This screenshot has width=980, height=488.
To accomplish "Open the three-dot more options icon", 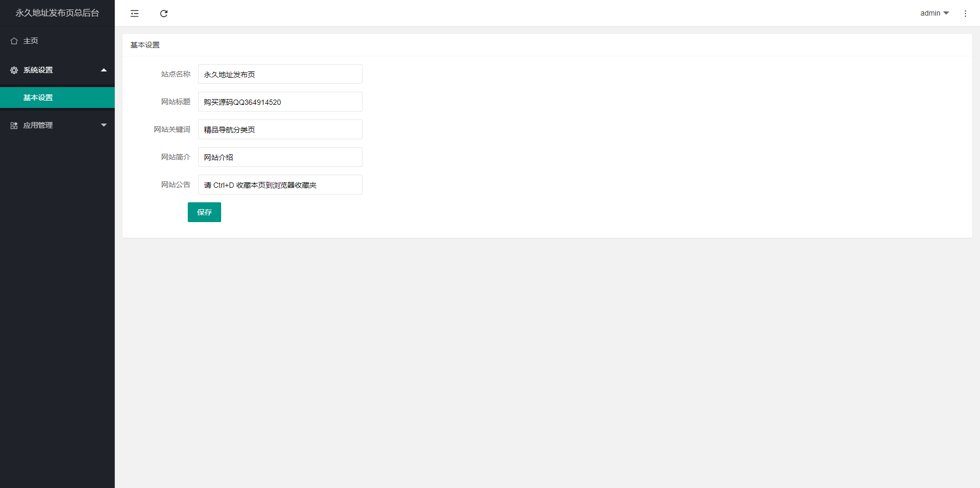I will click(965, 14).
